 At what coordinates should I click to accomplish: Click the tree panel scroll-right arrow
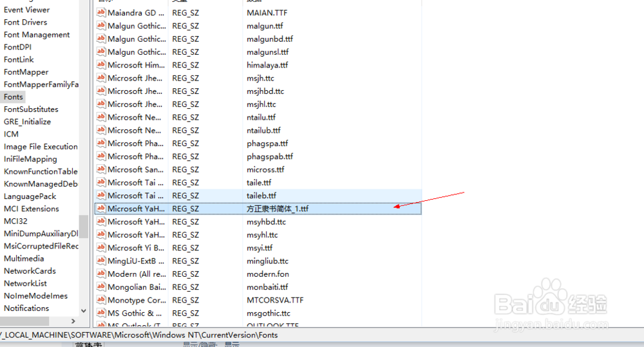[x=73, y=321]
